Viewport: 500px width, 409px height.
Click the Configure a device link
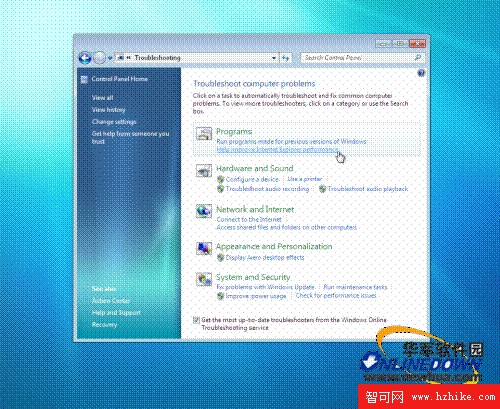click(252, 179)
